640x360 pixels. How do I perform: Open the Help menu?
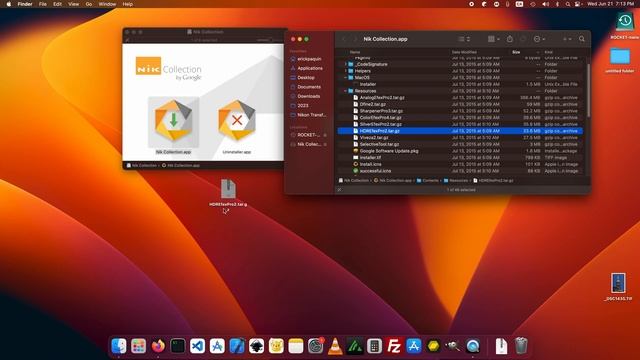[x=127, y=4]
